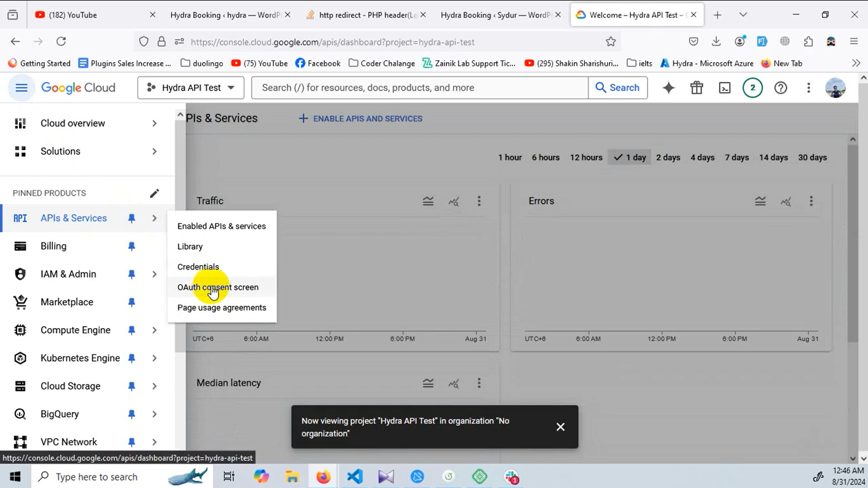
Task: Click the browser address bar URL
Action: [x=332, y=42]
